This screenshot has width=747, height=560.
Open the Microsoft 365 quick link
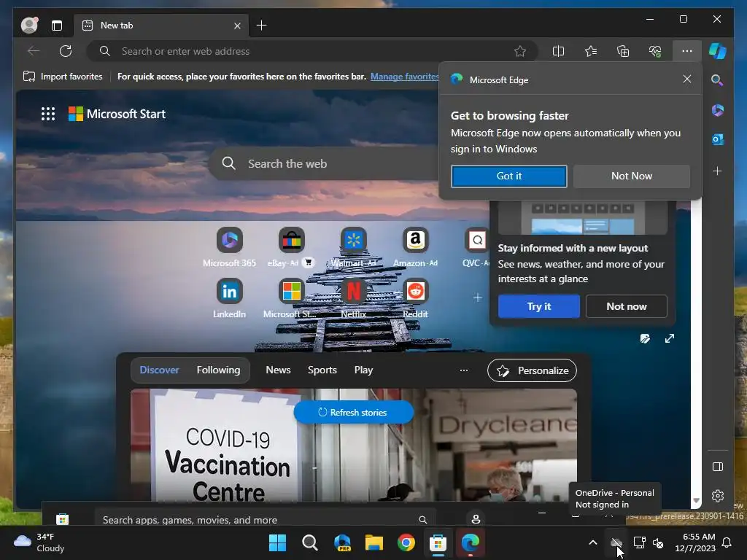(x=229, y=248)
